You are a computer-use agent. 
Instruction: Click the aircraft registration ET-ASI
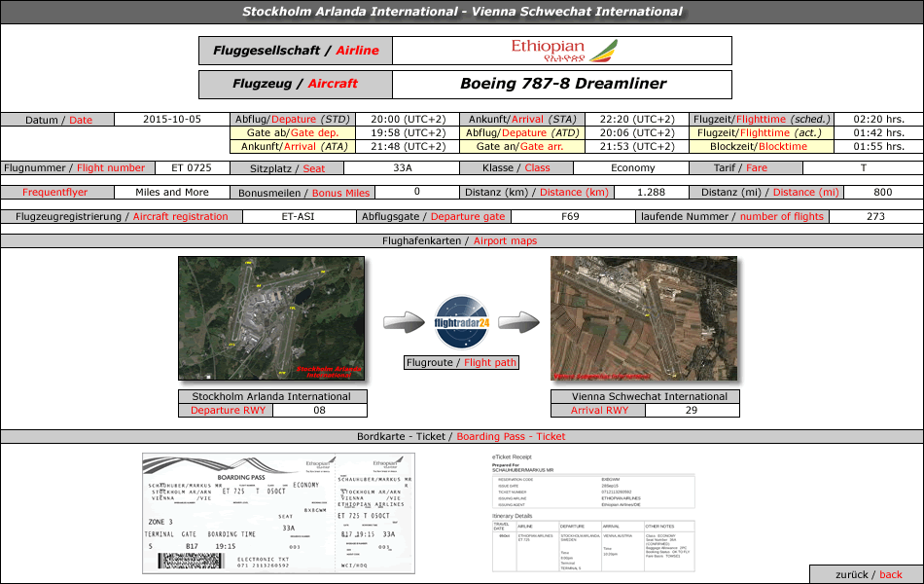tap(299, 216)
